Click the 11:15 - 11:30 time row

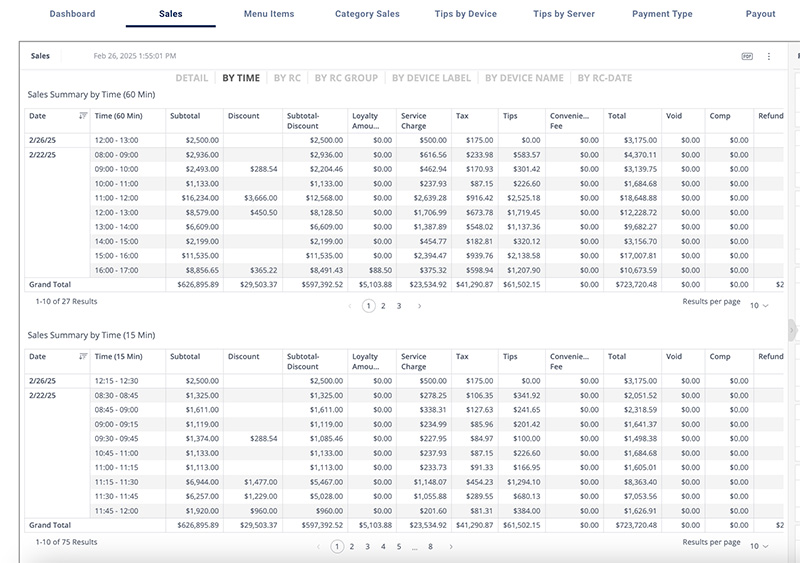click(x=116, y=482)
